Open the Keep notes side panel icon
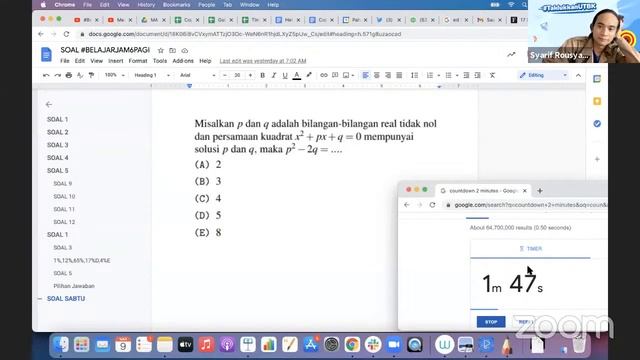This screenshot has height=360, width=640. [597, 101]
